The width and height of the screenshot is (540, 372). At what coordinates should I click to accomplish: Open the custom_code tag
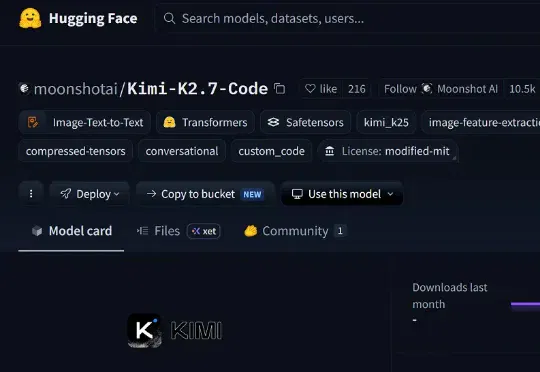271,151
